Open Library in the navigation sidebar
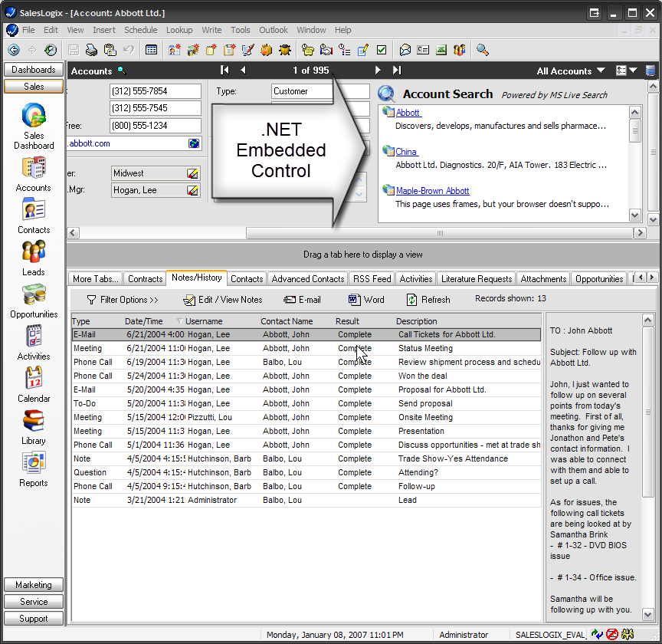 (34, 427)
